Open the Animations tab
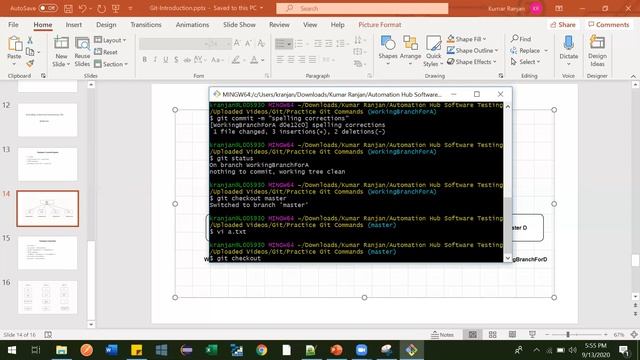 point(192,24)
